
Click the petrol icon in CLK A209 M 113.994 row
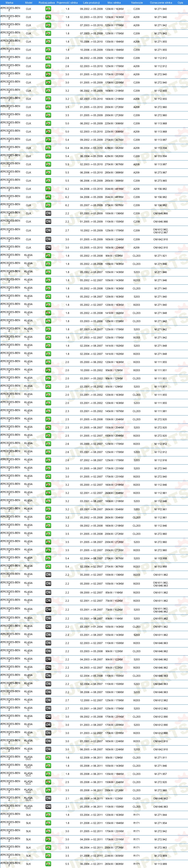48,148
